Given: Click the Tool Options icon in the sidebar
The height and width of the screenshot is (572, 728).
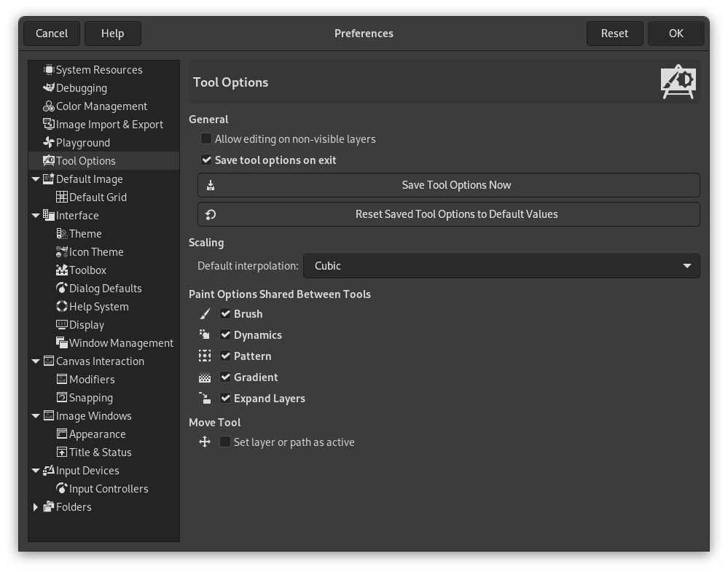Looking at the screenshot, I should click(49, 160).
